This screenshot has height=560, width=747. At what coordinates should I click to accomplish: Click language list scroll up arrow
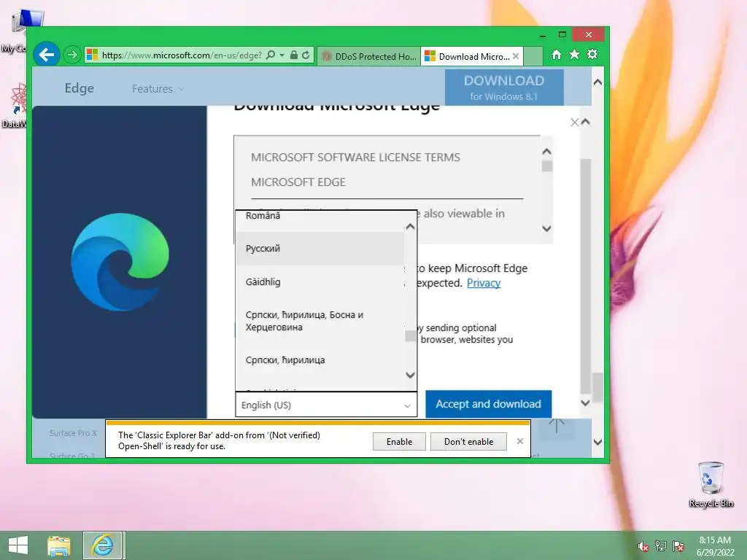(410, 227)
